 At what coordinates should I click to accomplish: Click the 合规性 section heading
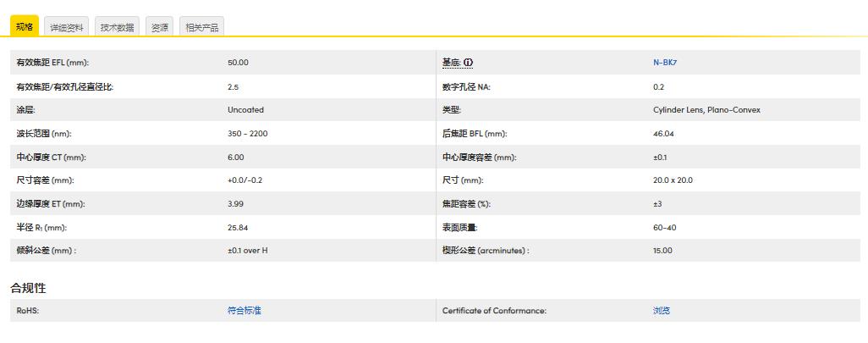tap(28, 288)
